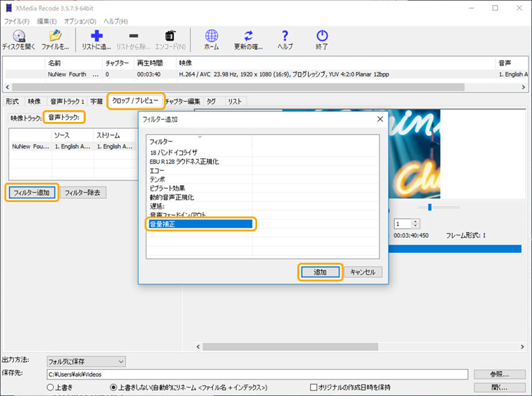The height and width of the screenshot is (396, 532).
Task: Click the 追加 button in filter dialog
Action: coord(319,272)
